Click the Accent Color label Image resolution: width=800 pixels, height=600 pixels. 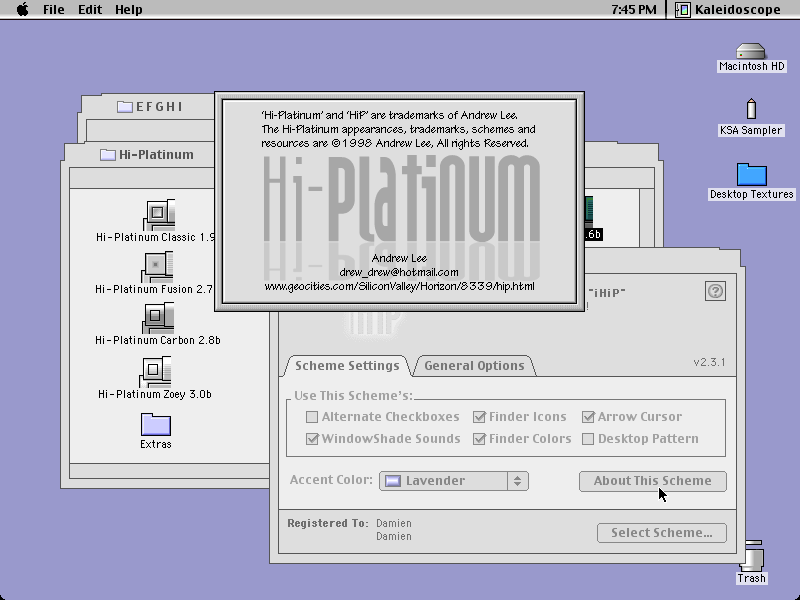tap(331, 480)
